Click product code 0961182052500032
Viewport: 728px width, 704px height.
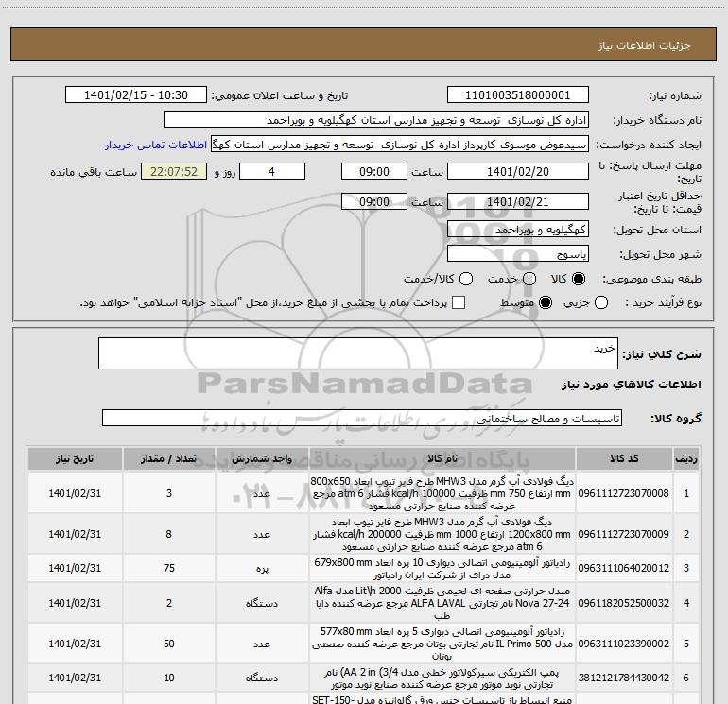pos(624,603)
